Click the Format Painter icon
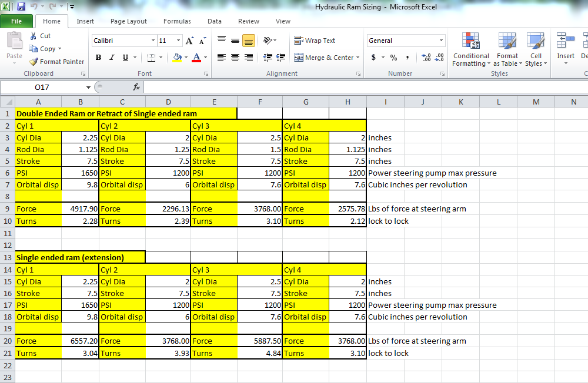This screenshot has width=588, height=383. [x=34, y=62]
